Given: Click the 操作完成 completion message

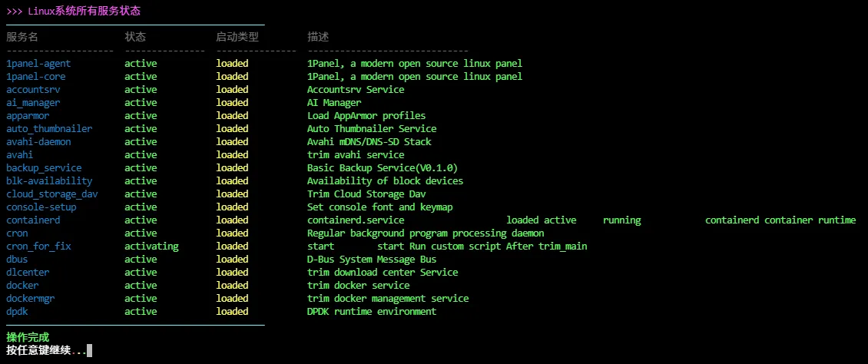Looking at the screenshot, I should click(x=28, y=337).
